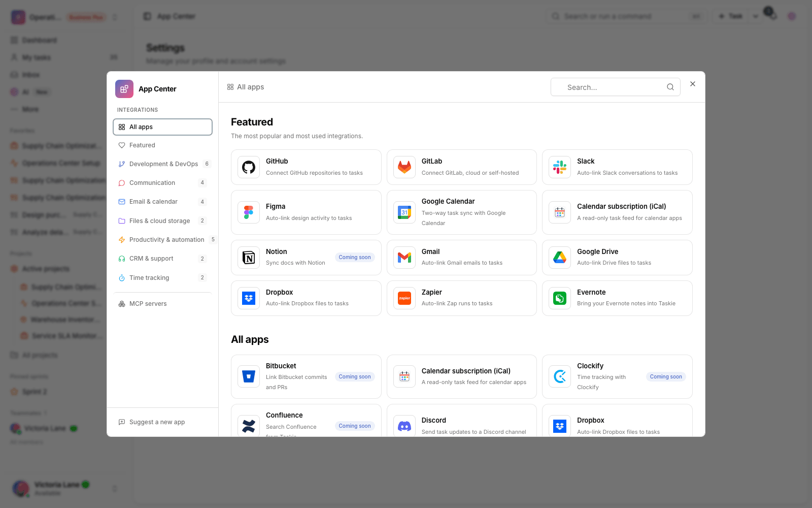Open Email & calendar category
The image size is (812, 508).
click(x=162, y=202)
